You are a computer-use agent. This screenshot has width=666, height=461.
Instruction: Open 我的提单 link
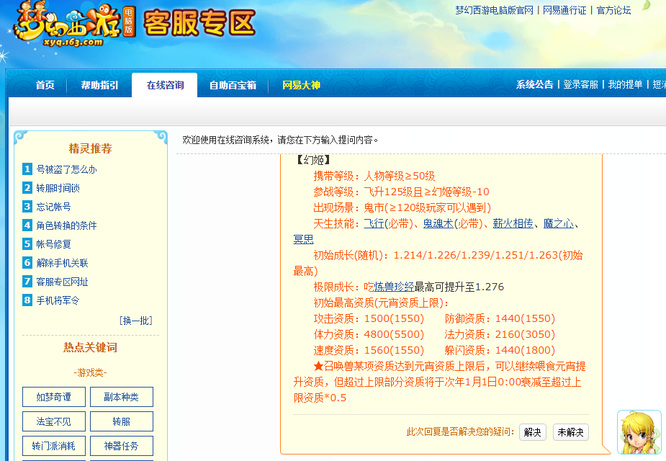(625, 85)
